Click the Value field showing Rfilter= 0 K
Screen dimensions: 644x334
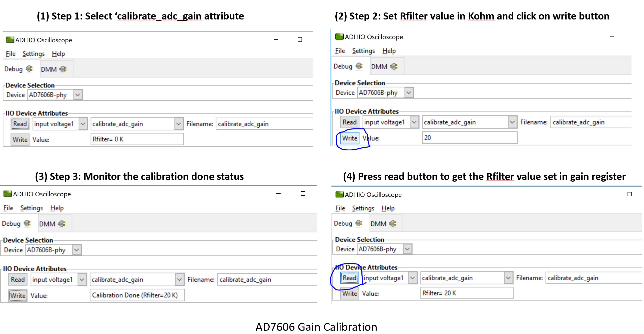pos(137,139)
